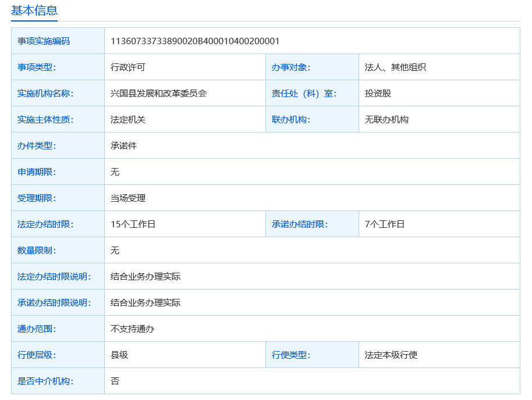The image size is (532, 400).
Task: Click the 事项实施编码 code value
Action: tap(195, 41)
